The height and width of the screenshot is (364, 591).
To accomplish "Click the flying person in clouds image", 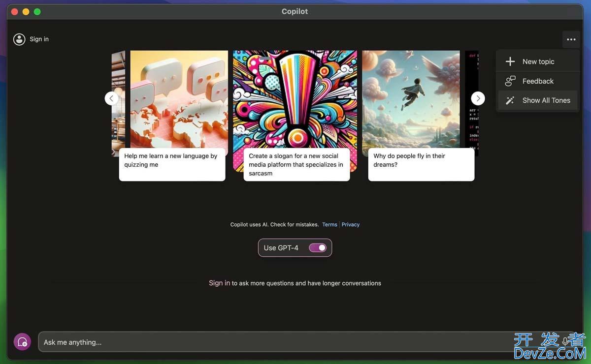I will 411,99.
